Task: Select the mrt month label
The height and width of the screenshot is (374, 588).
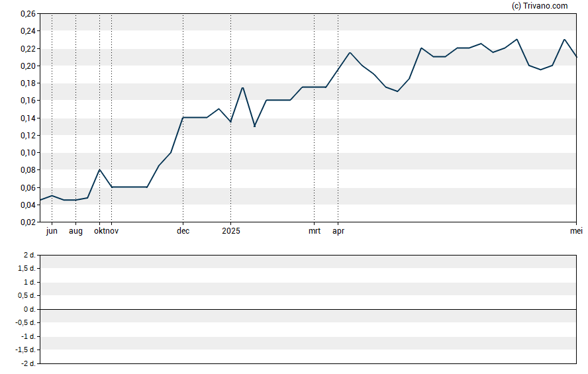Action: click(x=315, y=231)
